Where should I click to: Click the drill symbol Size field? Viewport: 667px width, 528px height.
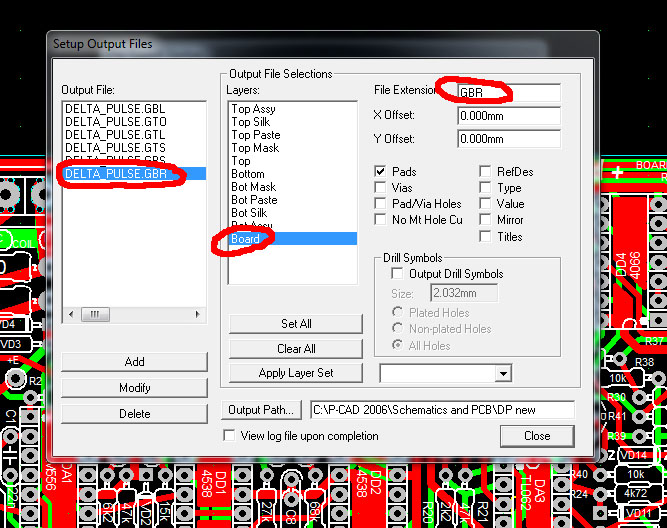click(x=464, y=293)
